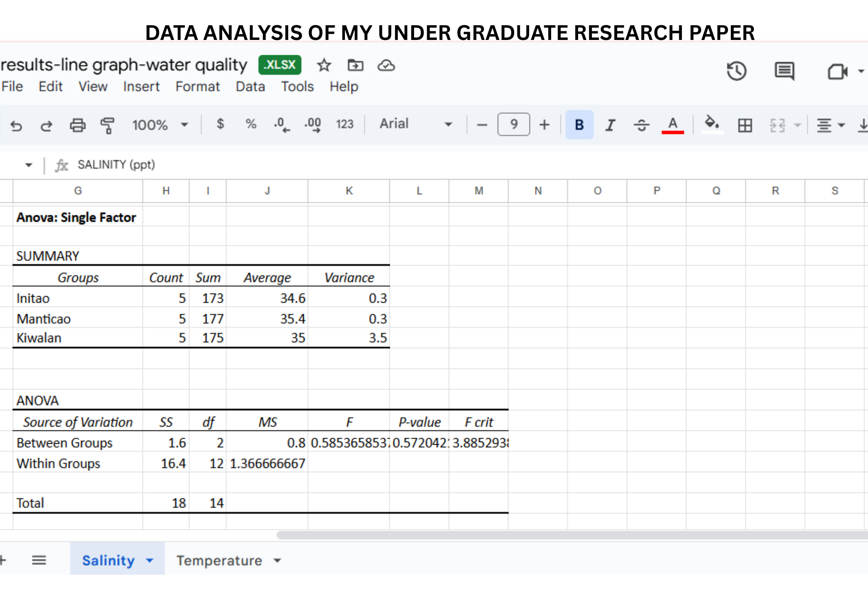Select the Salinity sheet tab
Screen dimensions: 868x614
click(x=108, y=560)
